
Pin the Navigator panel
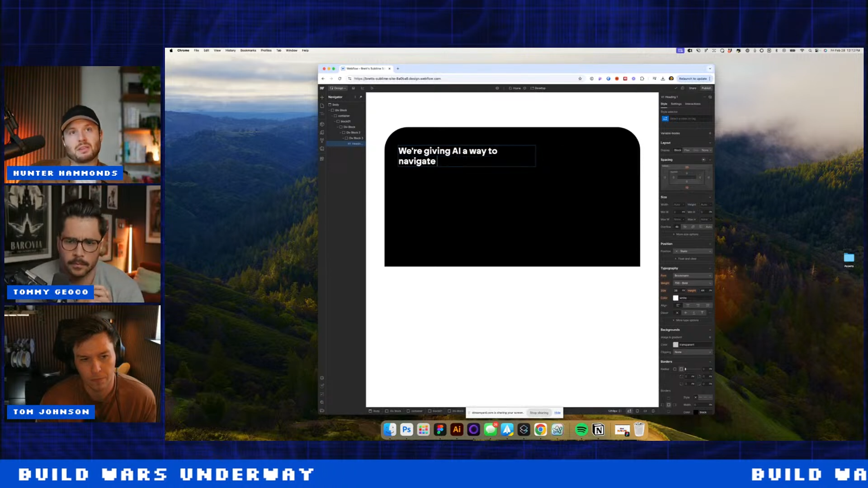(361, 97)
